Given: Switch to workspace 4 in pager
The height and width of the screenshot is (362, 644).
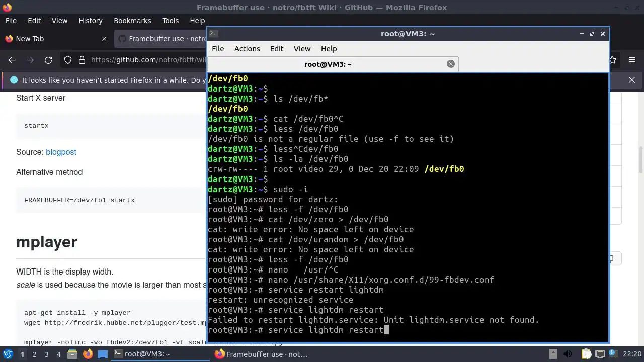Looking at the screenshot, I should point(58,354).
